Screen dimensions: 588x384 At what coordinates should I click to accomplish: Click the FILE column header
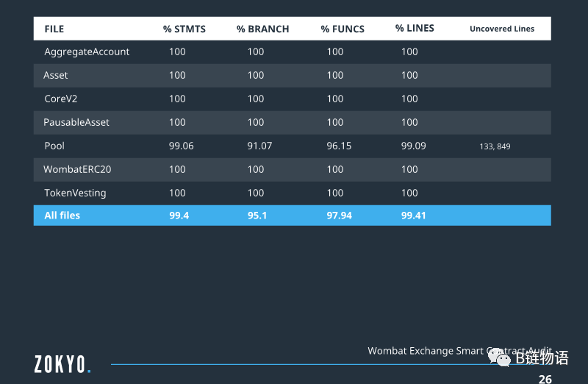coord(54,29)
